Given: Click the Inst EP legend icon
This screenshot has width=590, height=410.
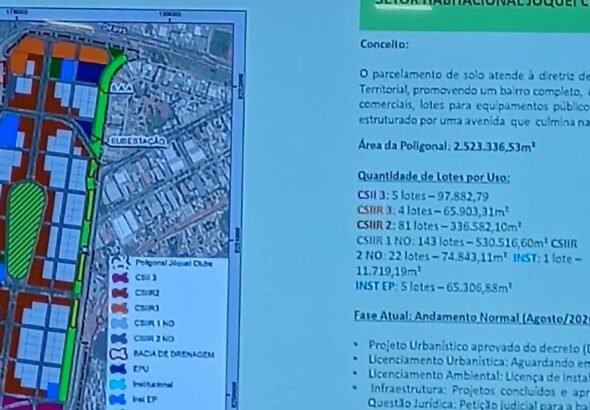Looking at the screenshot, I should 118,399.
